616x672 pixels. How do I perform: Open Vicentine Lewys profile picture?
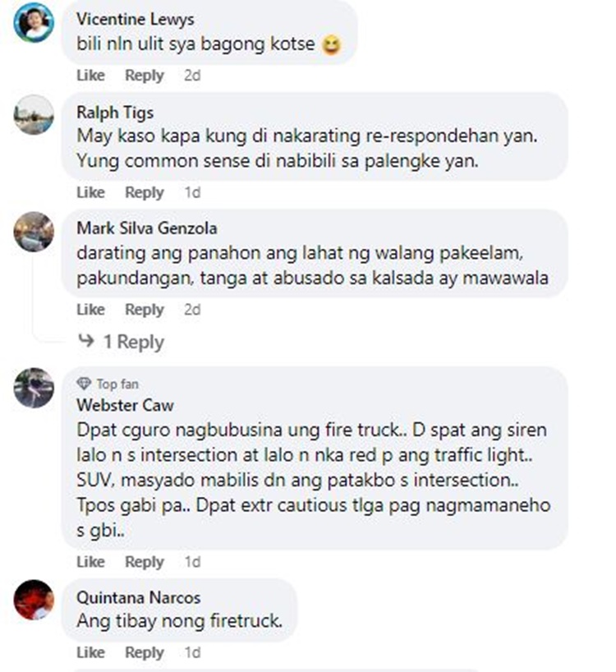point(34,22)
